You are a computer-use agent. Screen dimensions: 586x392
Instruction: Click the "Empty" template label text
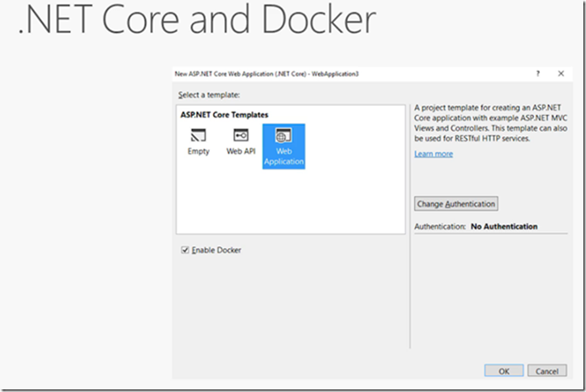199,151
